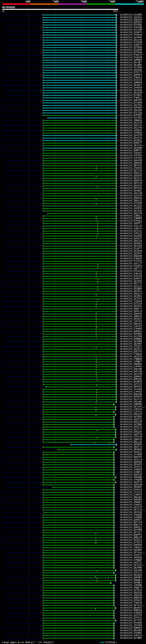146x644 pixels.
Task: Click the UniRef100_A7LCD5 label
Action: click(131, 30)
